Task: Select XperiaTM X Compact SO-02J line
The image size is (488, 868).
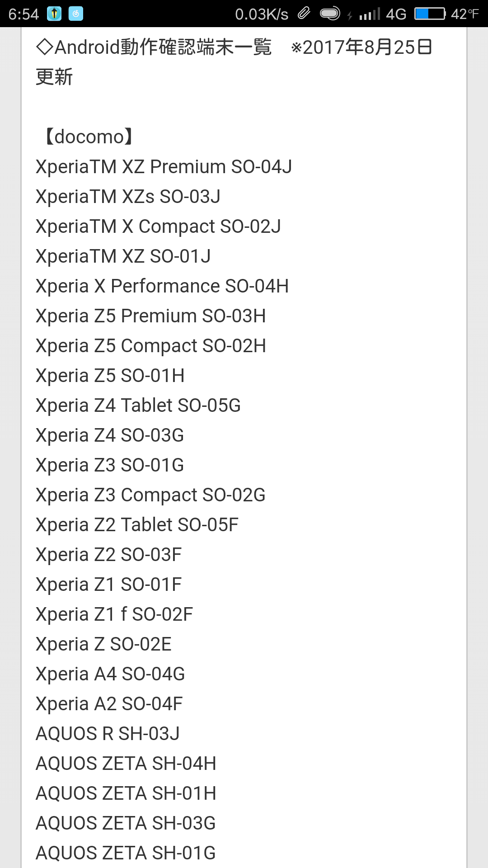Action: [159, 226]
